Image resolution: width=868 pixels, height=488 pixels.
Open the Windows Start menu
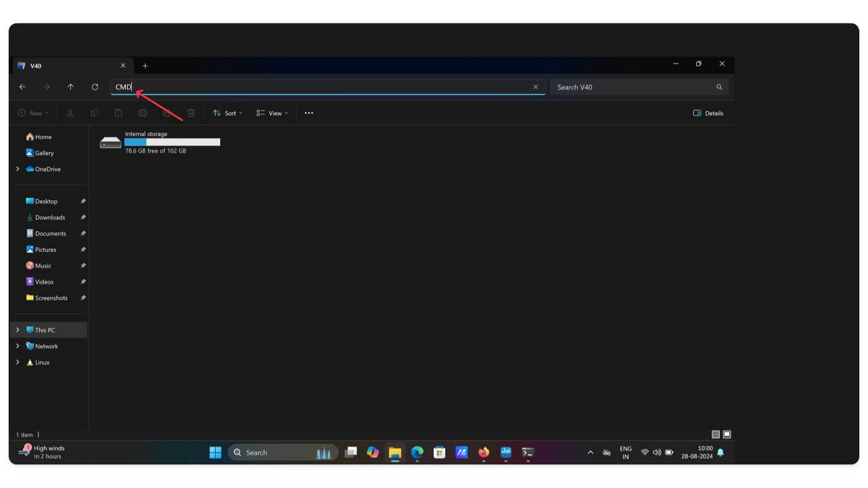(215, 453)
